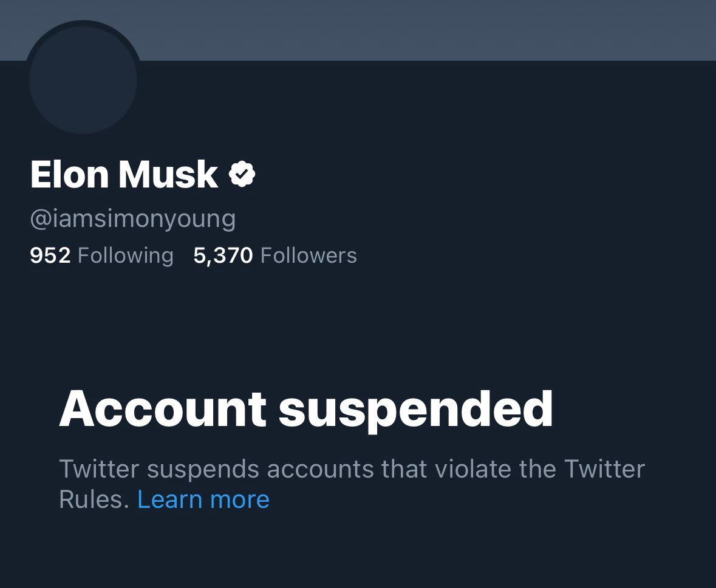716x588 pixels.
Task: Click the empty profile header banner
Action: [358, 30]
